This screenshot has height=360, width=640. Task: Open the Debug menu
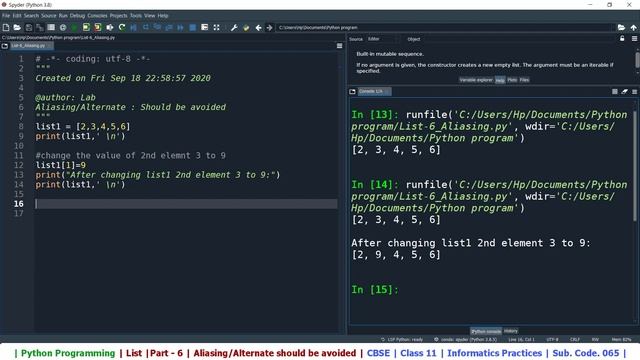77,16
